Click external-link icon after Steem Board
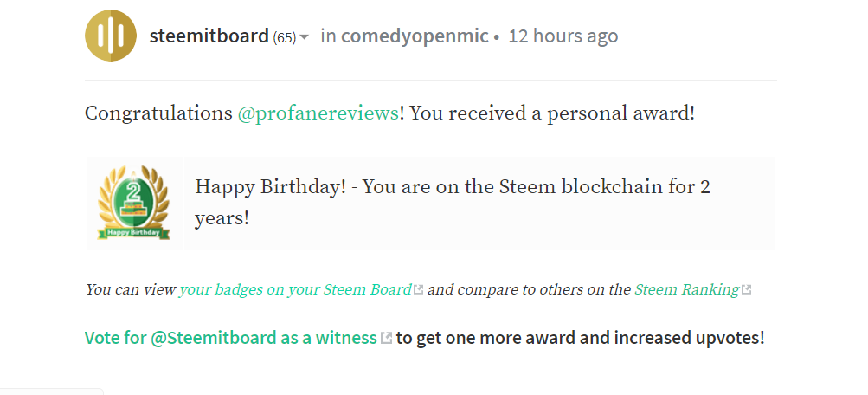Image resolution: width=868 pixels, height=395 pixels. pos(419,290)
